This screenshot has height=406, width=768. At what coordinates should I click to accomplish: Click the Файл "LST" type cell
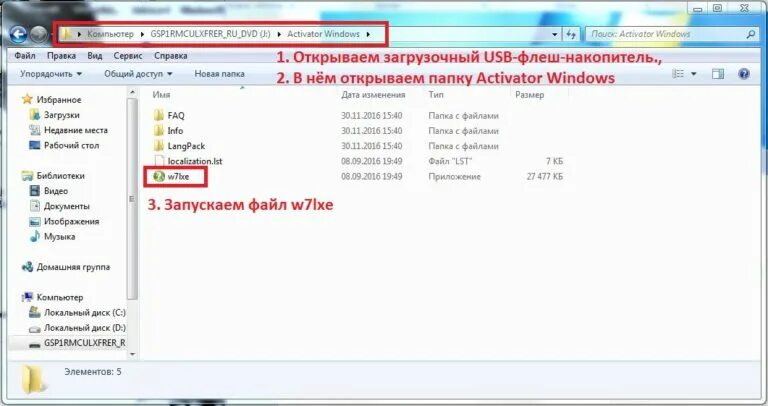pos(450,161)
